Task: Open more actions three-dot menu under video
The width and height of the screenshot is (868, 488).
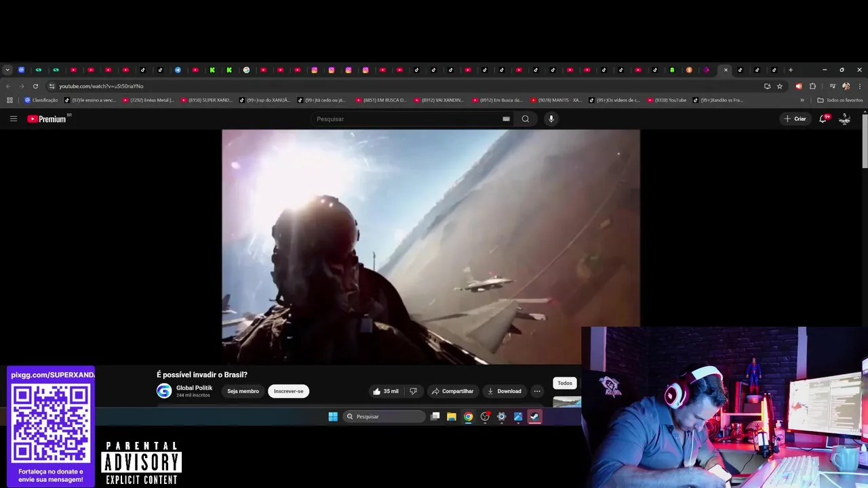Action: click(x=537, y=391)
